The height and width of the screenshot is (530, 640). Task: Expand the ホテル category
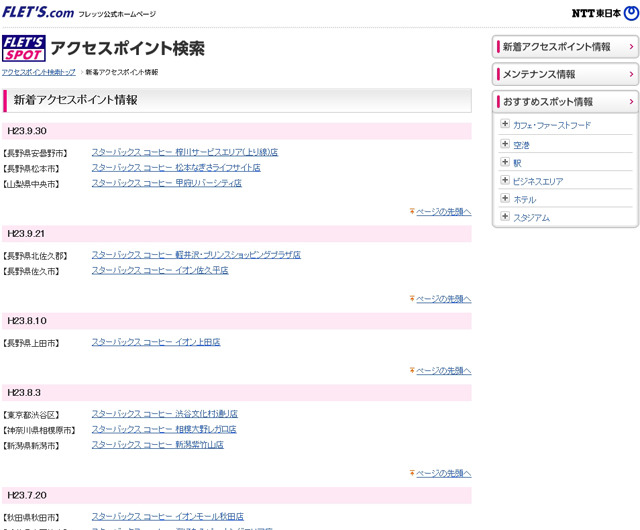click(505, 198)
